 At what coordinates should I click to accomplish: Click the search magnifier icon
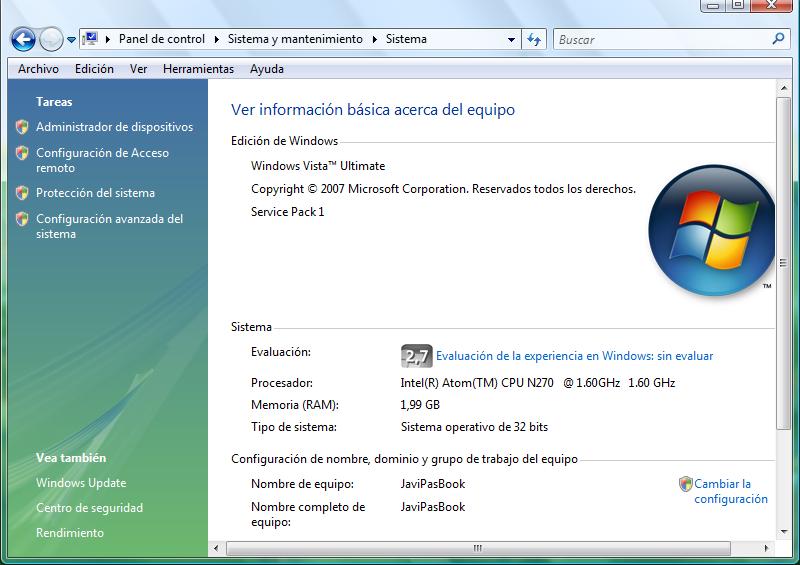pos(779,40)
